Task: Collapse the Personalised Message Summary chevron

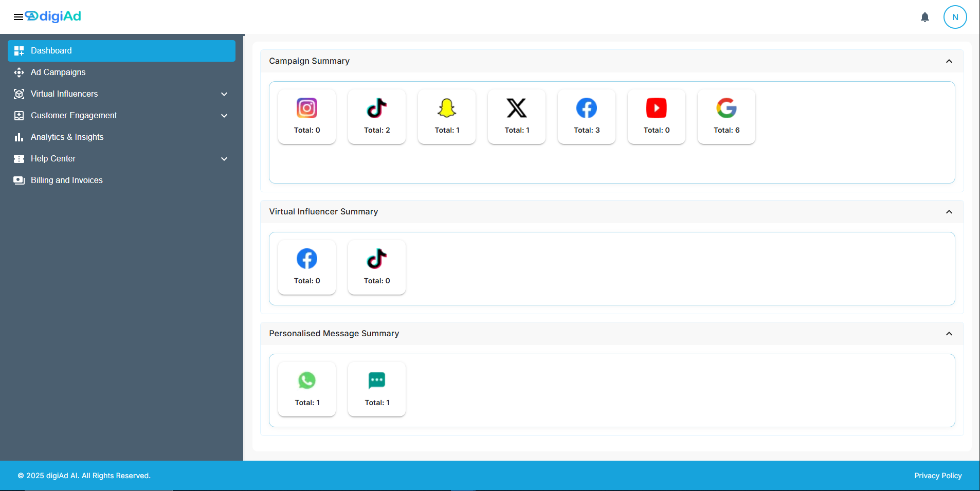Action: click(949, 334)
